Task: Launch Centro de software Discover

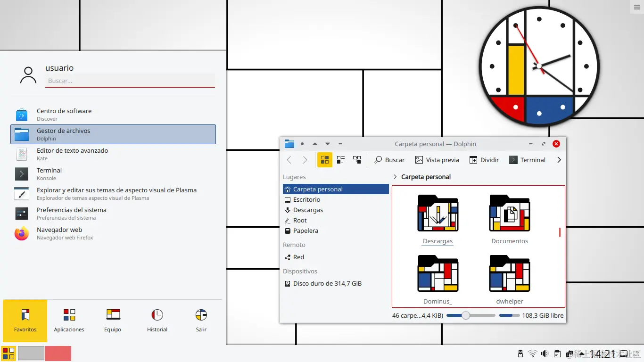Action: [x=113, y=115]
